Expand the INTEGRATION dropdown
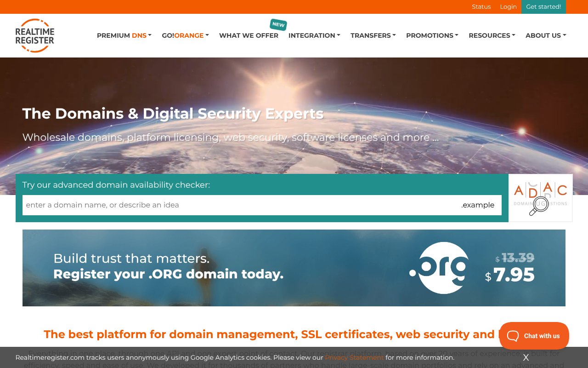Viewport: 588px width, 368px height. [x=314, y=35]
